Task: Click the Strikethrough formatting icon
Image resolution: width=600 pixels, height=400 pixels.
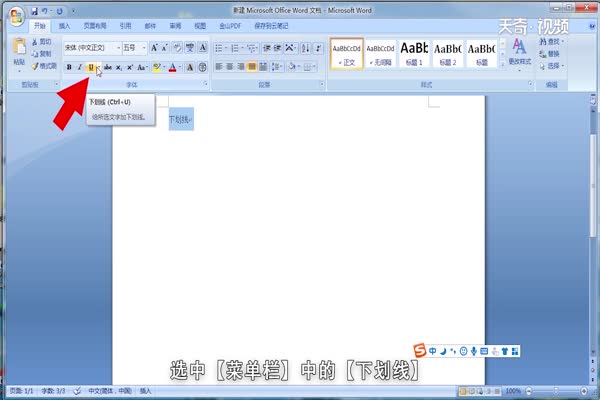Action: click(107, 67)
